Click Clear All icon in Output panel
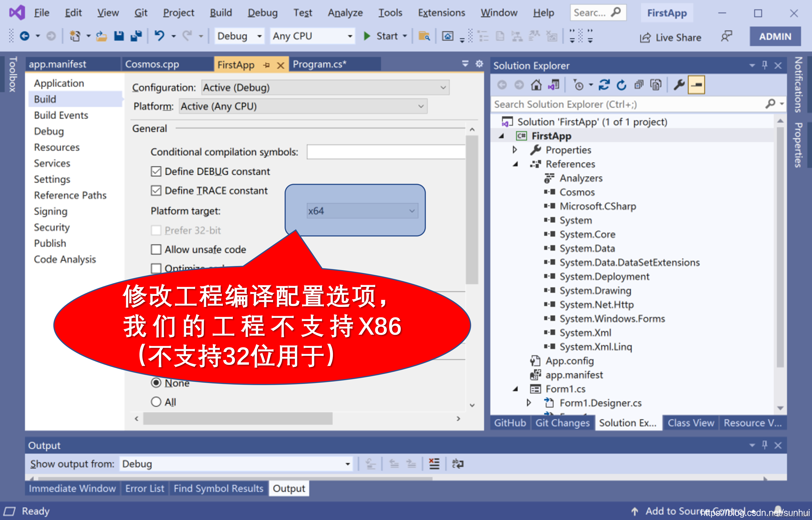The height and width of the screenshot is (520, 812). pos(434,464)
